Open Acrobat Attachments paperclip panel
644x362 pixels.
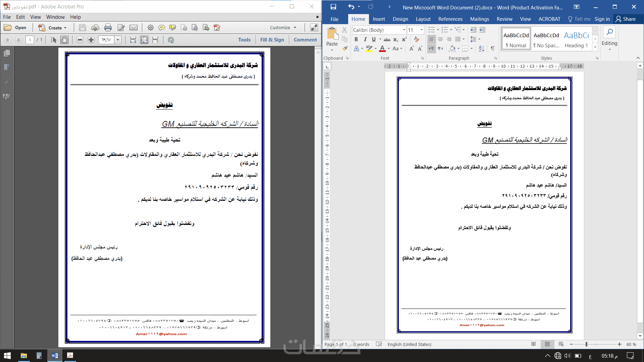[7, 82]
